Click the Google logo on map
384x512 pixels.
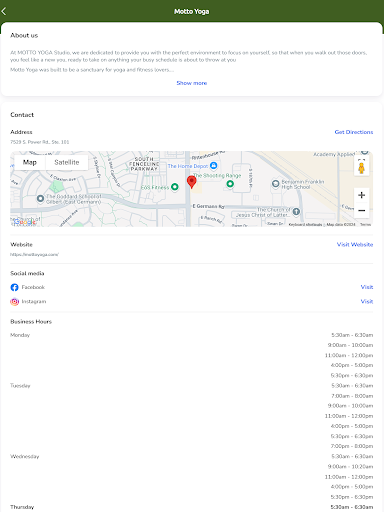pyautogui.click(x=25, y=222)
